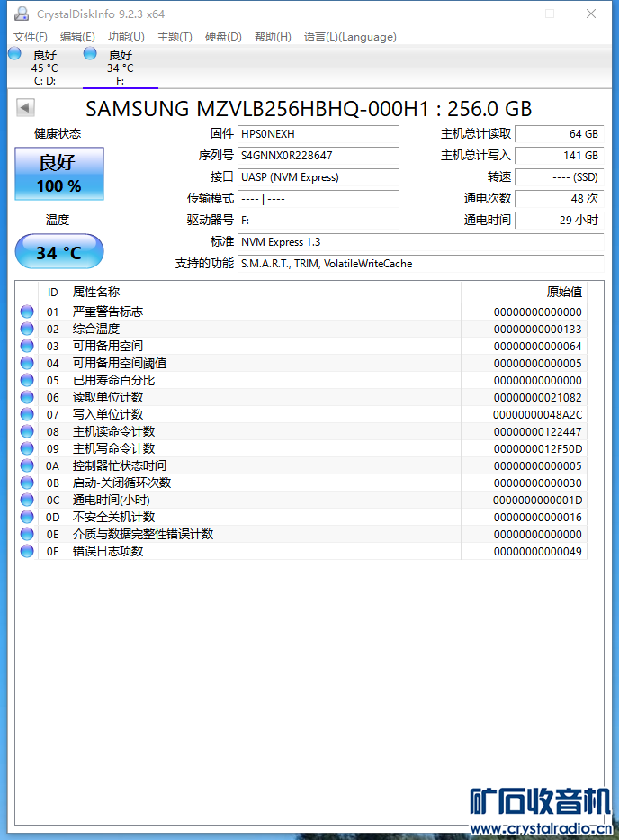Click the 主机总计写入 value 141 GB

point(559,156)
